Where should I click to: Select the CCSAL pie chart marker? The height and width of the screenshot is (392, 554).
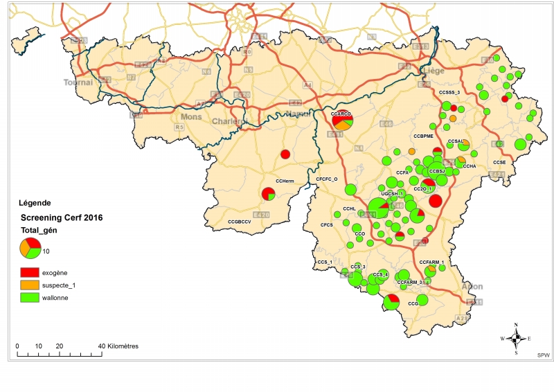[464, 145]
